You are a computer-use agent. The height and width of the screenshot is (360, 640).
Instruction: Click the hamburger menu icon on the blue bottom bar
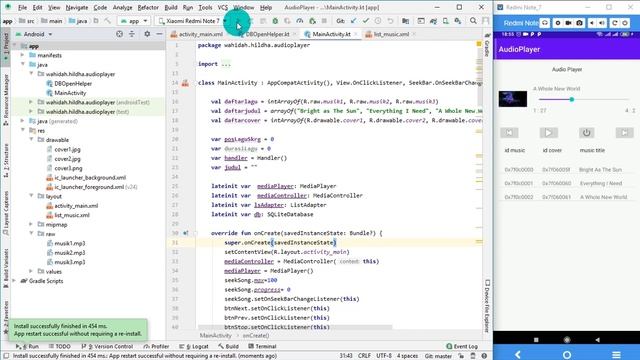[616, 355]
